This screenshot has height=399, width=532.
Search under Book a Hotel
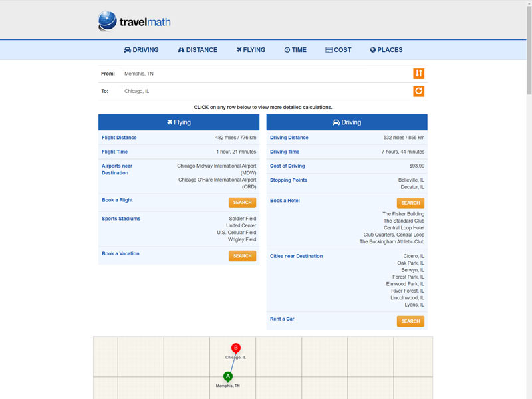pos(410,203)
